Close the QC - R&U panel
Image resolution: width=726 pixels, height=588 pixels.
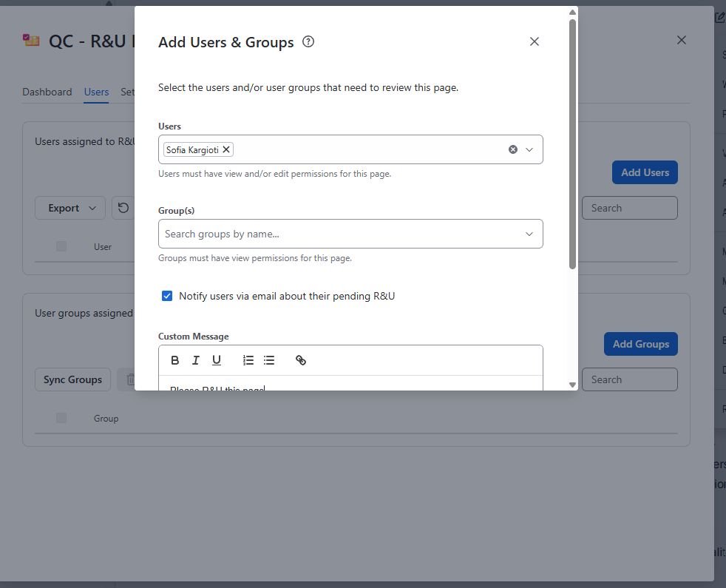point(681,41)
